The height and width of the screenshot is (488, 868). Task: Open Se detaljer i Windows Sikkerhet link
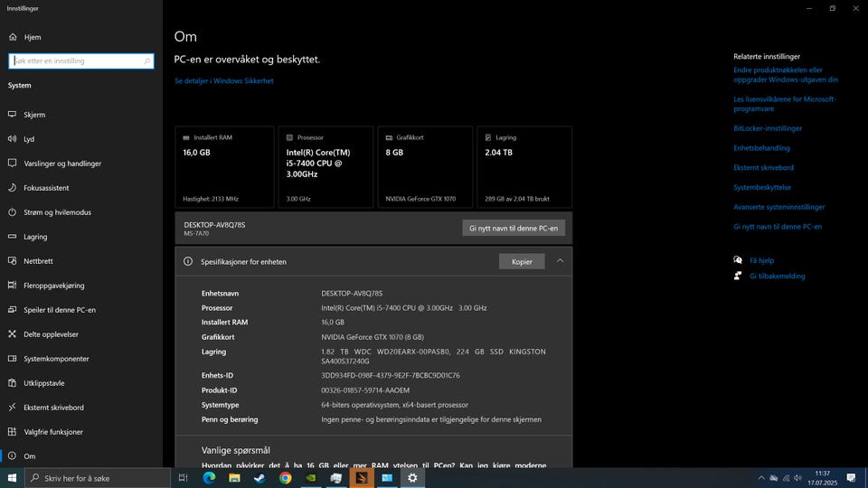[223, 81]
